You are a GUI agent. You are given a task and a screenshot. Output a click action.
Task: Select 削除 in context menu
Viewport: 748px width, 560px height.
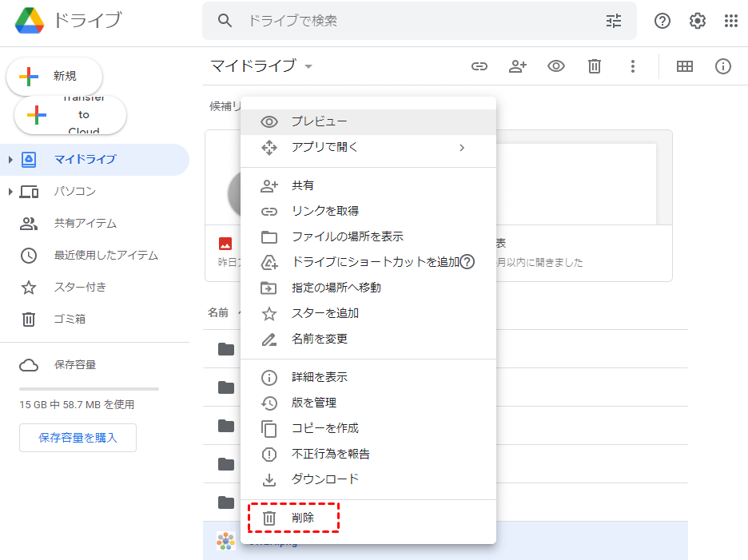(x=368, y=518)
